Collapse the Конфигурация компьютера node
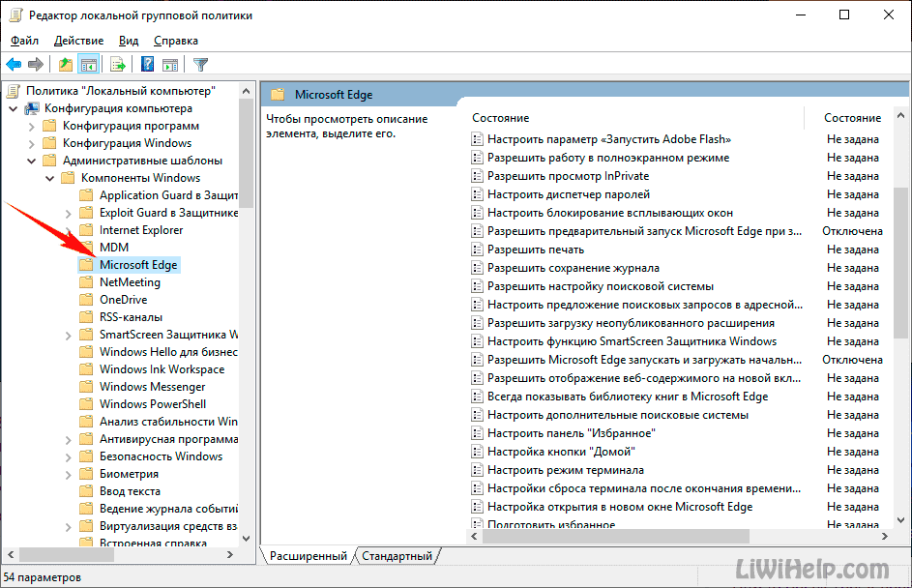Image resolution: width=912 pixels, height=588 pixels. (13, 108)
